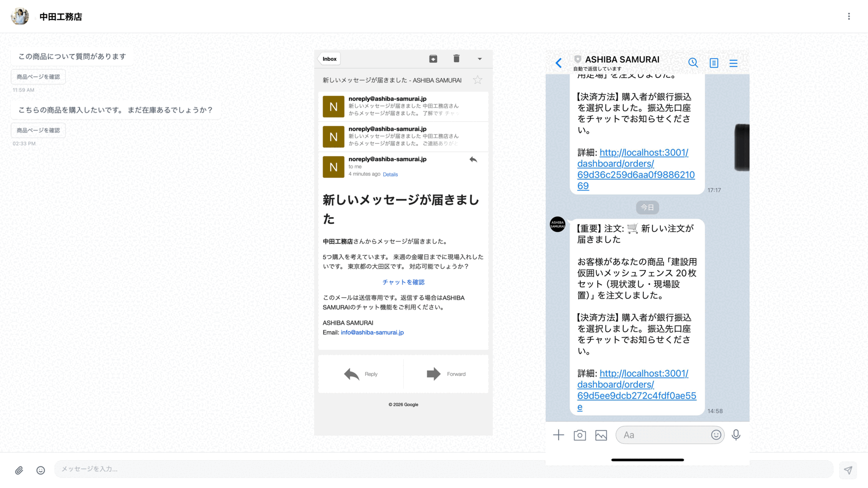Click the ASHIBA SAMURAI chat title
The height and width of the screenshot is (488, 868).
tap(622, 60)
